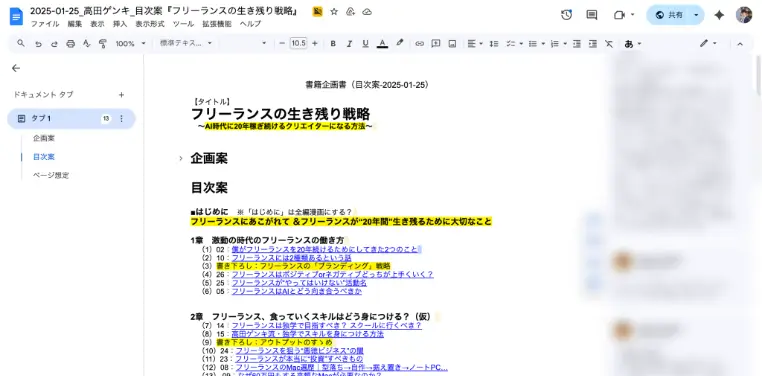The image size is (762, 376).
Task: Open タブ 1 more options menu
Action: coord(121,119)
